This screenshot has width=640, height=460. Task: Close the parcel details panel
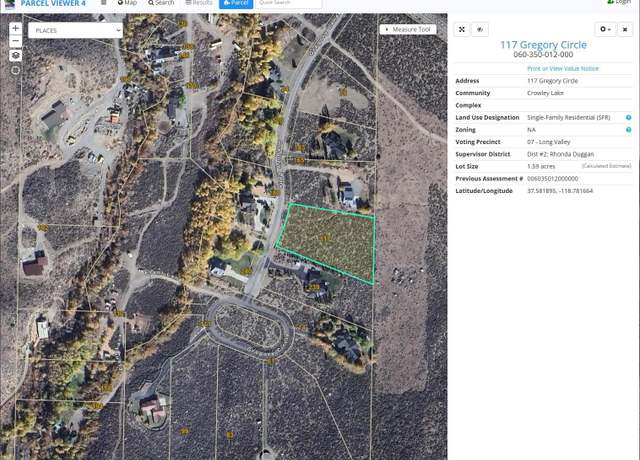(625, 29)
